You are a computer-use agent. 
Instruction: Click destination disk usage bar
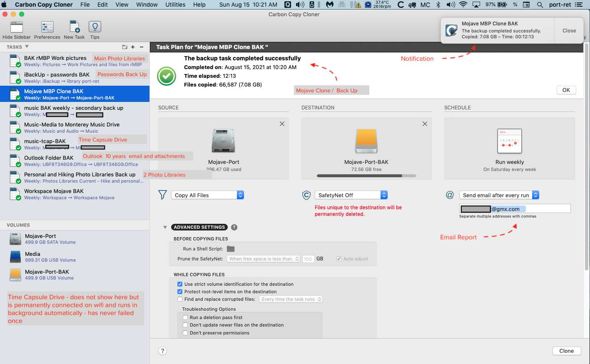coord(366,176)
